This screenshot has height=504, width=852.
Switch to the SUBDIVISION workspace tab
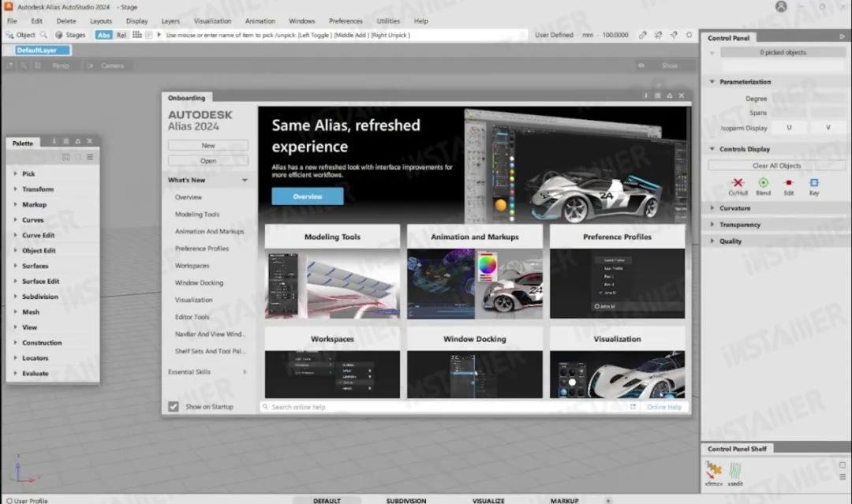click(406, 501)
